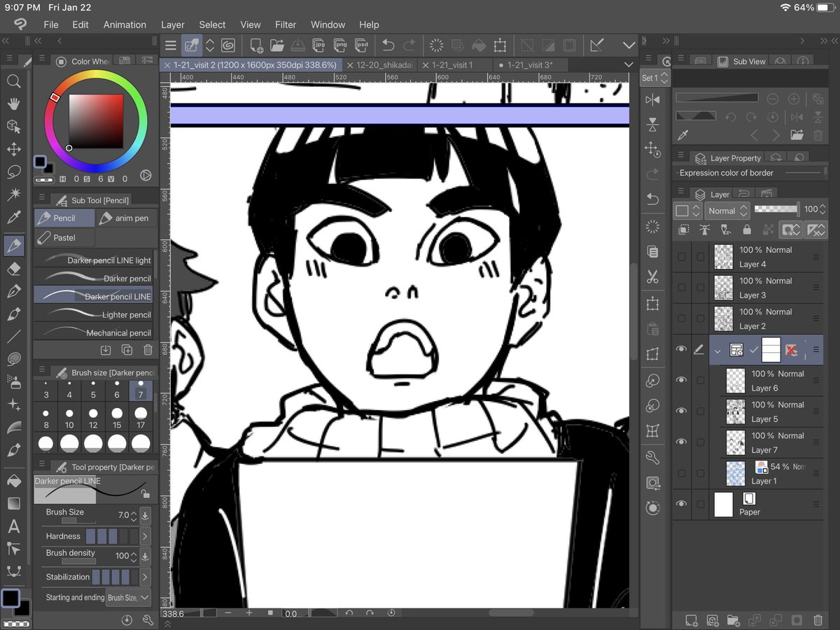Screen dimensions: 840x630
Task: Select the Pencil sub tool group
Action: (64, 218)
